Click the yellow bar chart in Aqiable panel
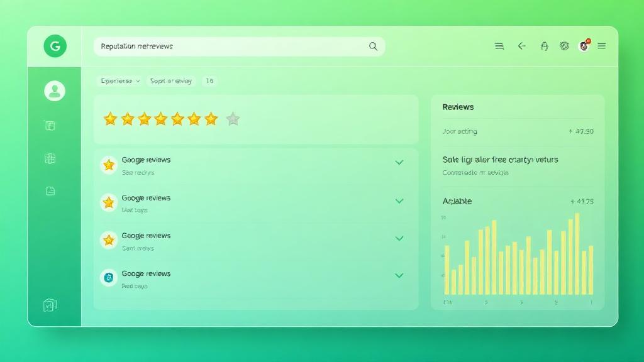The height and width of the screenshot is (362, 644). point(519,255)
